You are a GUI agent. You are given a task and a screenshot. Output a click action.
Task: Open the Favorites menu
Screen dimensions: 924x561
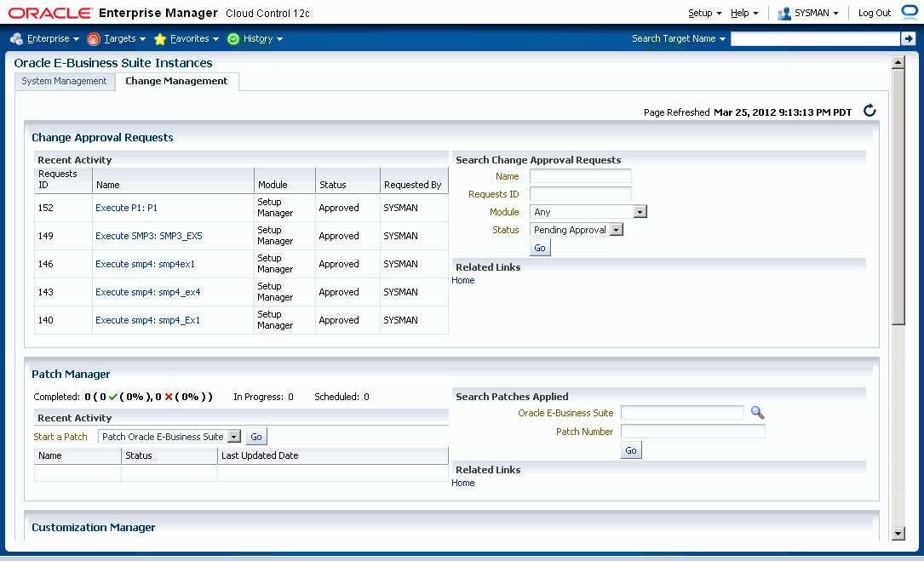pos(194,39)
